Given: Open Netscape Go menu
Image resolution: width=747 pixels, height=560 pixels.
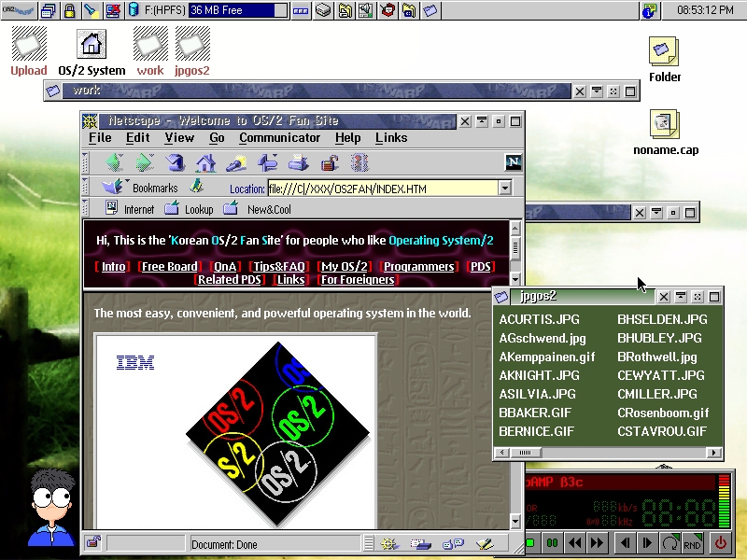Looking at the screenshot, I should pos(217,137).
